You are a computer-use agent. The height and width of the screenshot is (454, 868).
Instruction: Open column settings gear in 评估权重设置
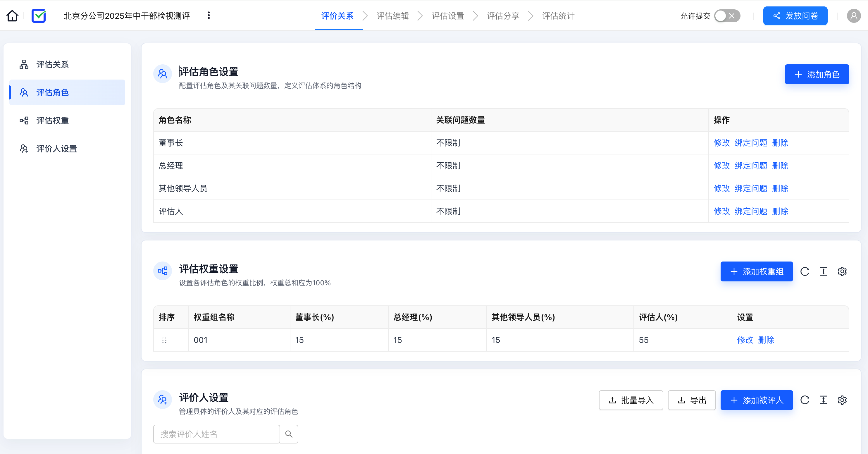pyautogui.click(x=842, y=271)
